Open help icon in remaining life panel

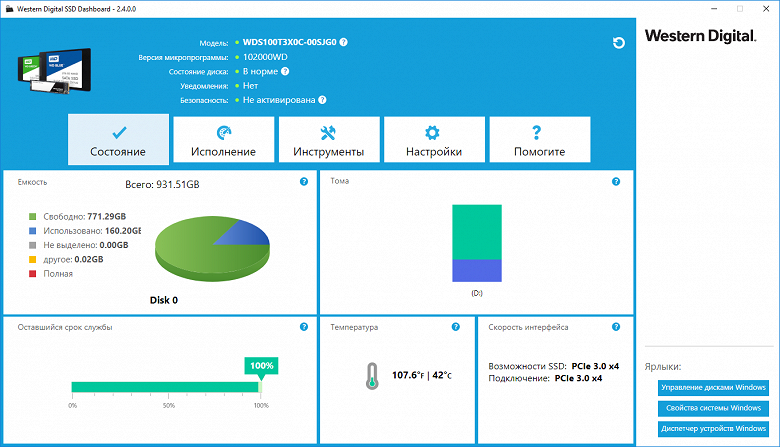(x=304, y=327)
